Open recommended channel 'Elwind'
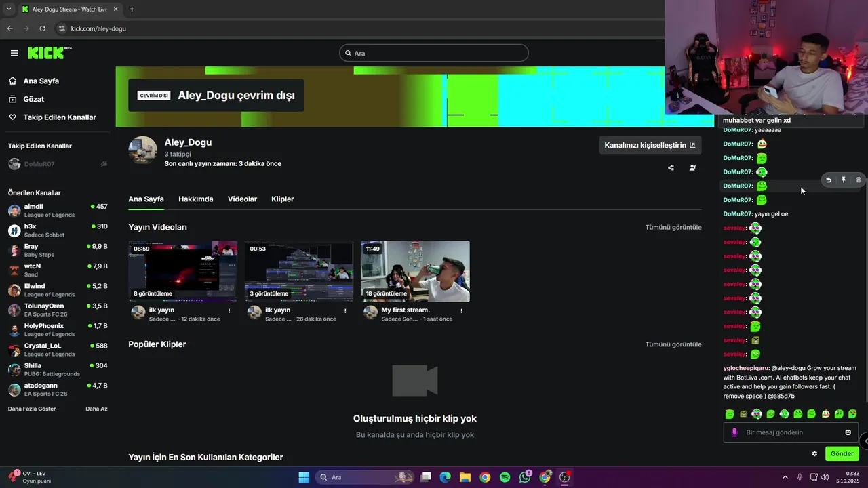 [x=58, y=290]
